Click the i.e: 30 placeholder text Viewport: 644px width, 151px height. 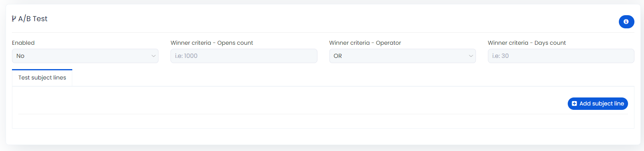(x=500, y=56)
